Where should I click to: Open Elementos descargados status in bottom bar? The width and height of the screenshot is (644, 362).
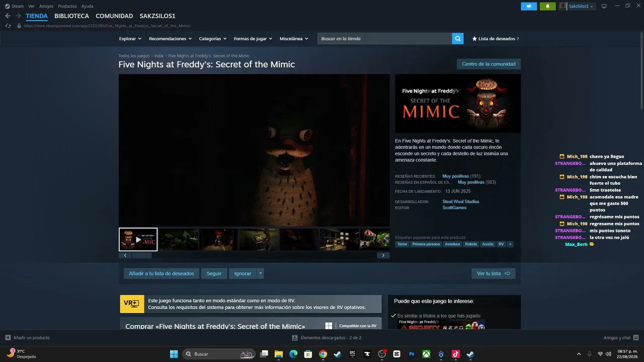(x=327, y=338)
